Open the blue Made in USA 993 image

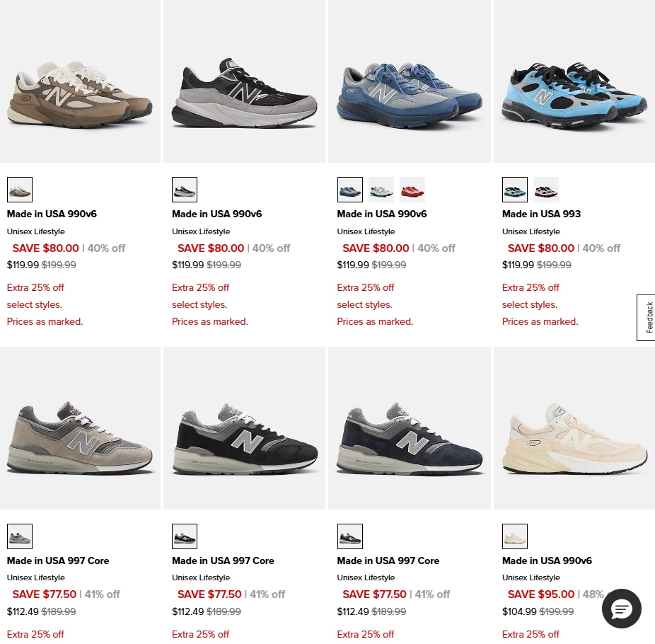click(574, 81)
